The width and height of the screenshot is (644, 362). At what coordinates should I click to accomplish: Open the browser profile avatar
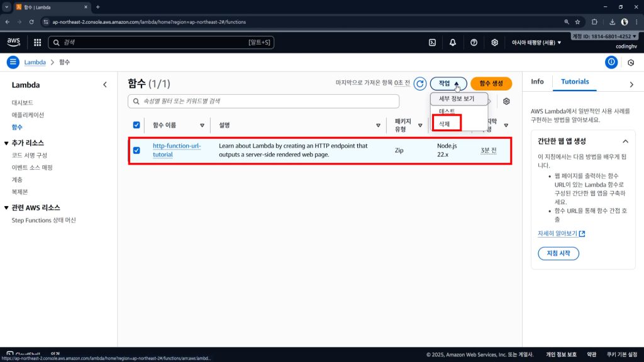point(625,22)
